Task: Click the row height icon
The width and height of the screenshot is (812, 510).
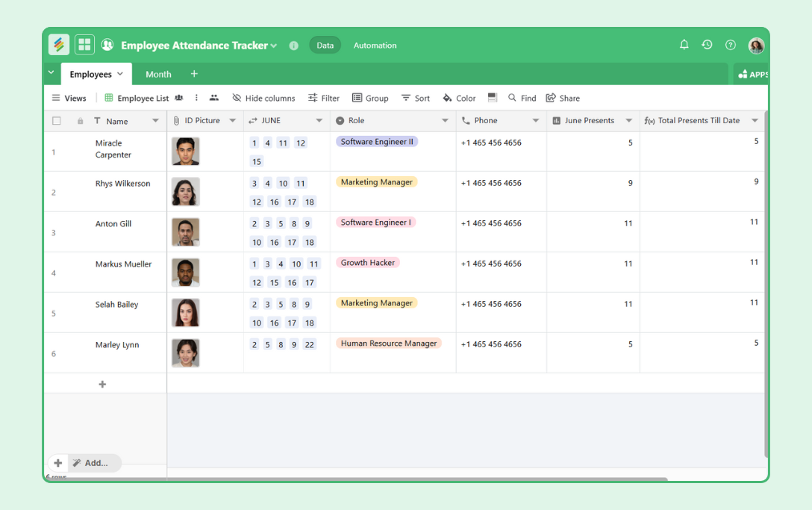Action: [x=493, y=97]
